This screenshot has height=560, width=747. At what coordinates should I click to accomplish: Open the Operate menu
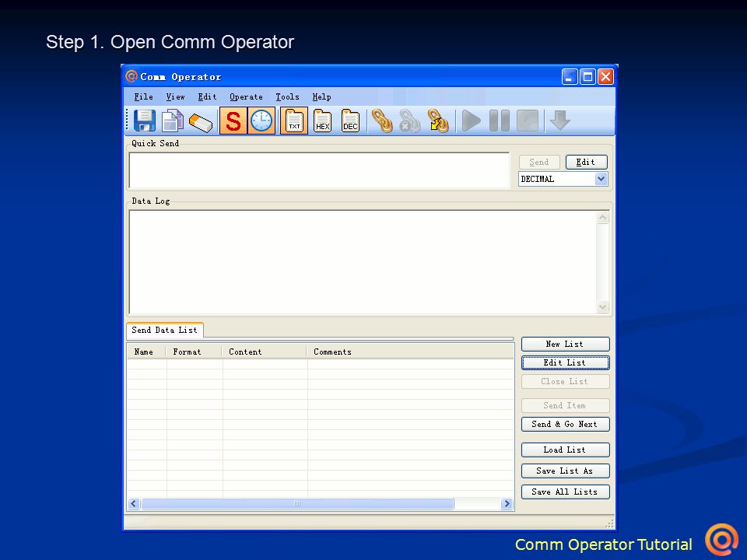tap(246, 96)
